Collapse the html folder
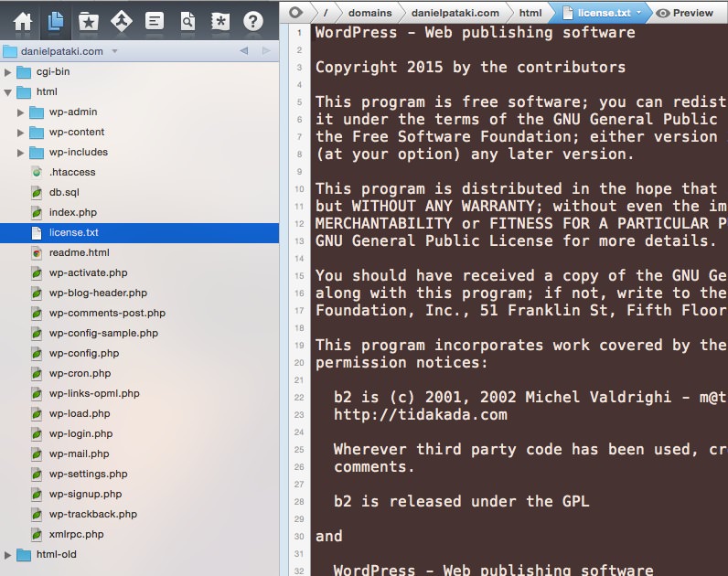The image size is (728, 576). coord(7,92)
